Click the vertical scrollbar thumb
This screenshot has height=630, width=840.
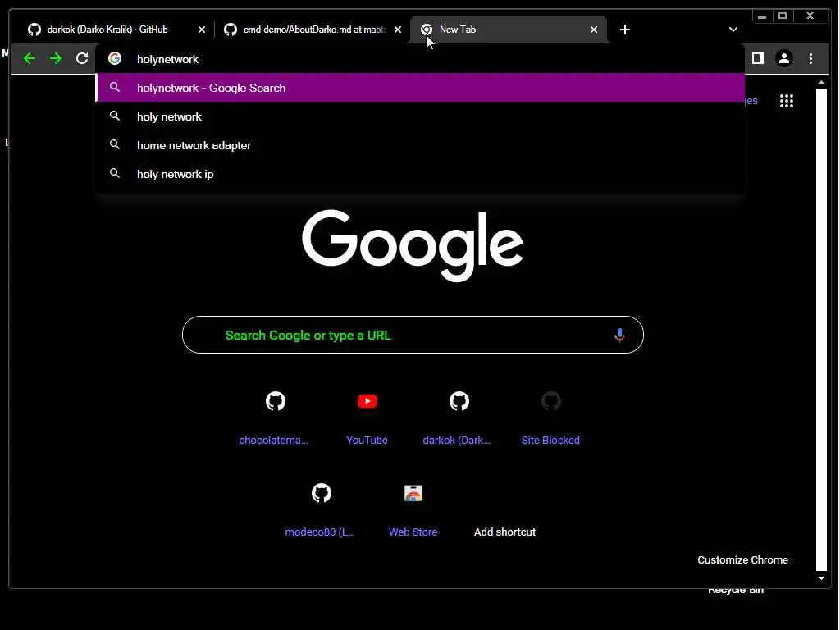[x=821, y=330]
